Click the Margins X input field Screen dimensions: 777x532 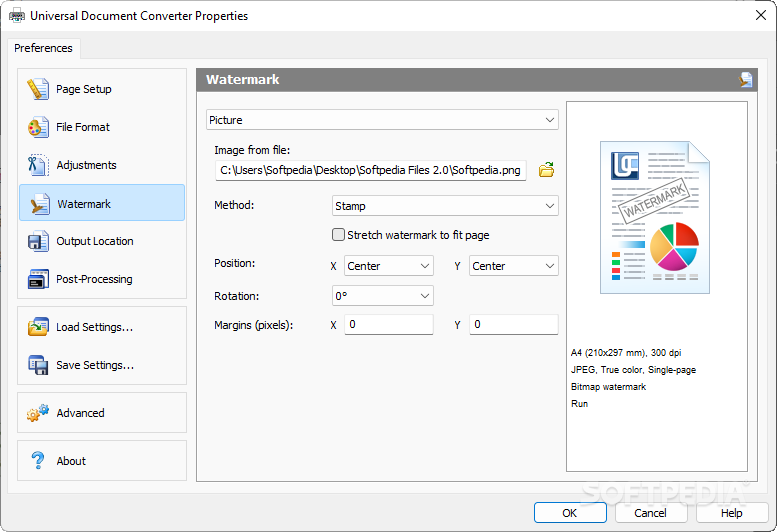[x=388, y=324]
